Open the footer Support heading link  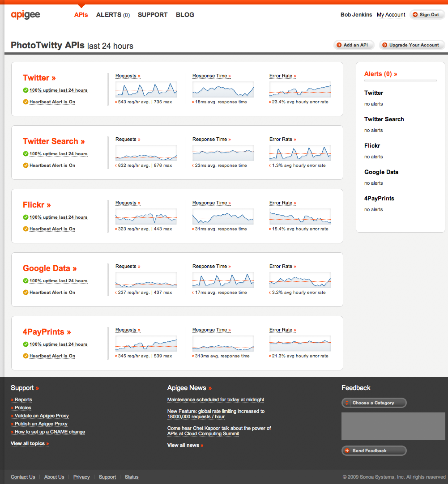25,388
